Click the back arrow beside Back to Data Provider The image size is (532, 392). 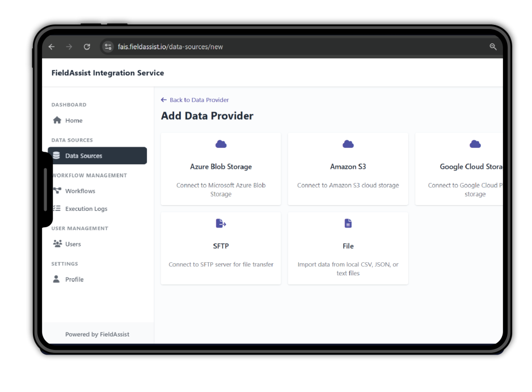(163, 100)
